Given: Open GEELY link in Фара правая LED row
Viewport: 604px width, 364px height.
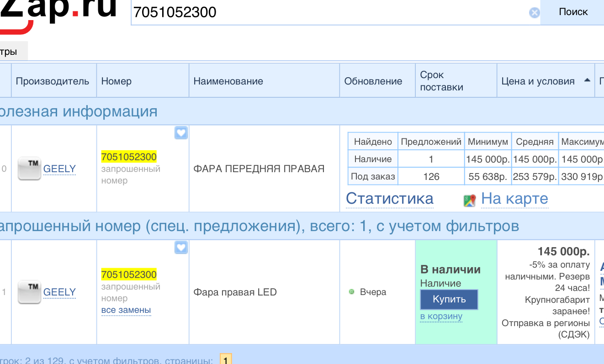Looking at the screenshot, I should 59,292.
